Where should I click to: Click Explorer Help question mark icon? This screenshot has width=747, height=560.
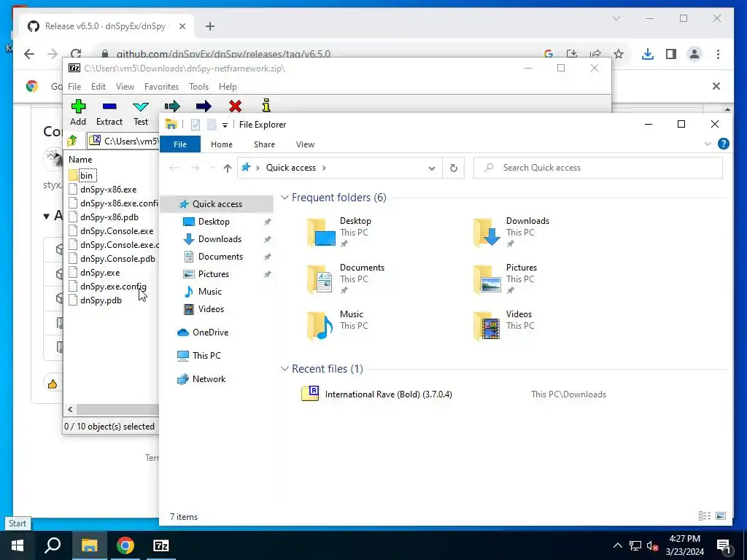[x=723, y=144]
